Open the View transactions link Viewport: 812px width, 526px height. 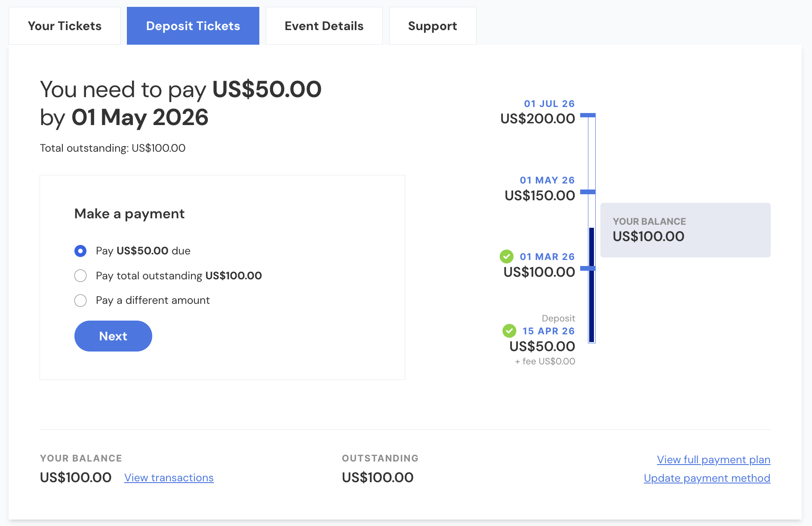click(x=169, y=478)
